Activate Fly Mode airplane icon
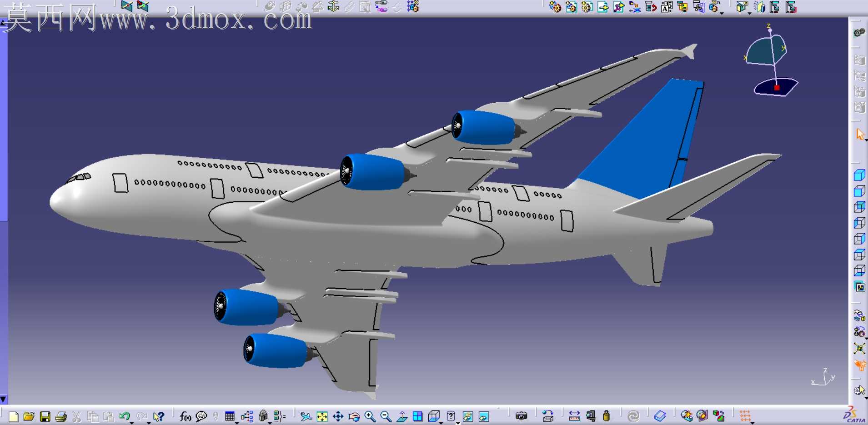Image resolution: width=868 pixels, height=425 pixels. point(306,416)
